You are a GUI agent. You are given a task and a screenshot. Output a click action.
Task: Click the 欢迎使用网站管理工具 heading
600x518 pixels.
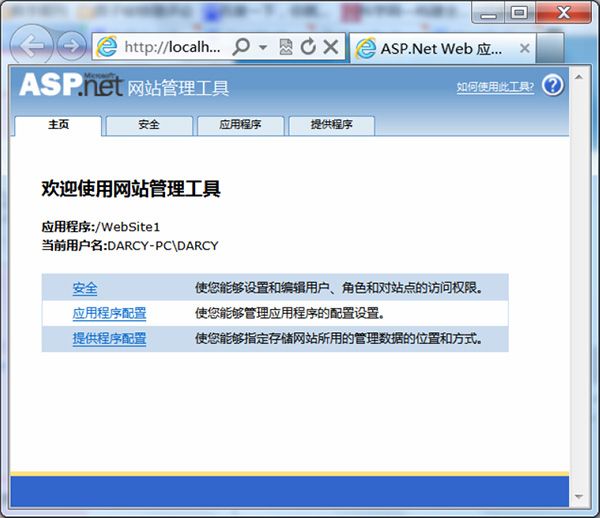point(131,189)
